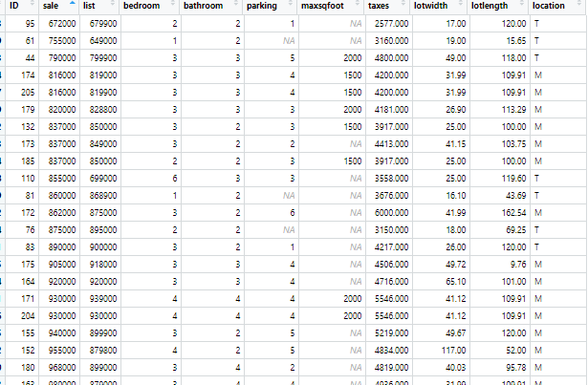Viewport: 588px width, 385px height.
Task: Click the ascending sort arrow on sale column
Action: pos(73,3)
